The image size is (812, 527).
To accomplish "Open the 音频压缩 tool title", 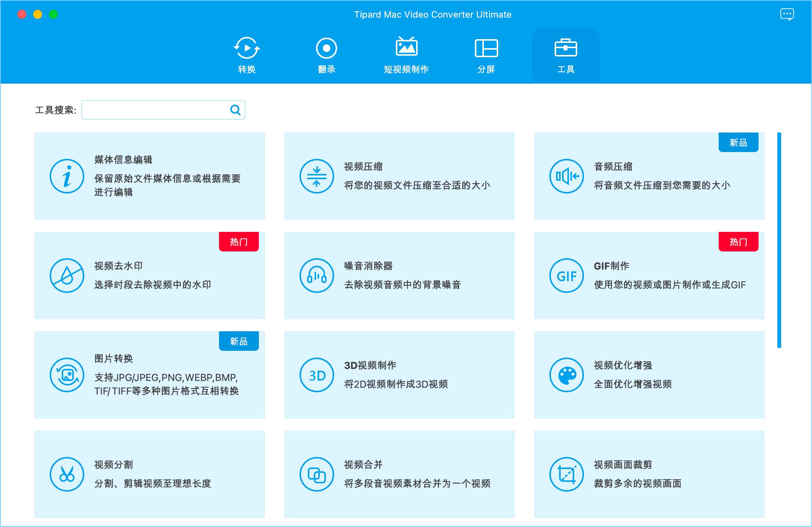I will point(613,166).
